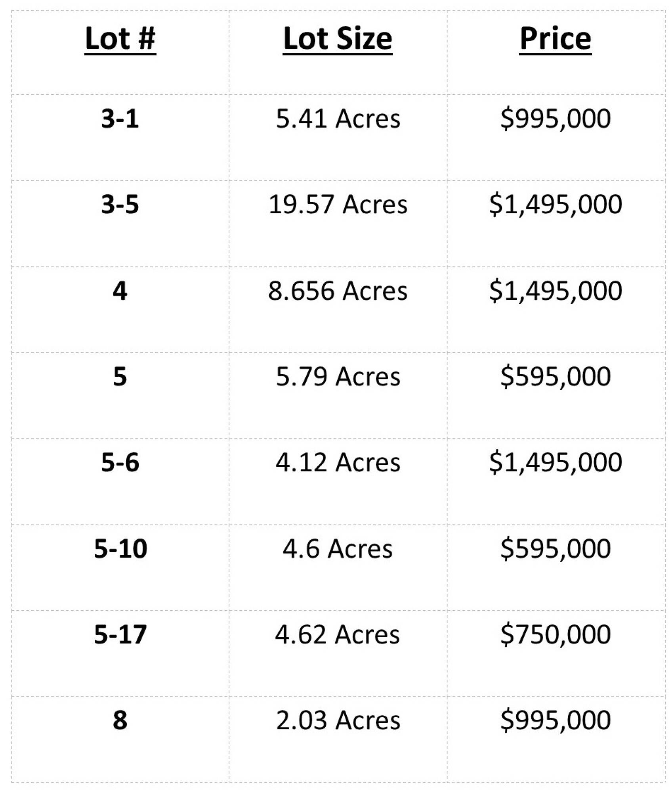Click the "Lot Size" column header
This screenshot has height=793, width=672.
click(x=338, y=38)
